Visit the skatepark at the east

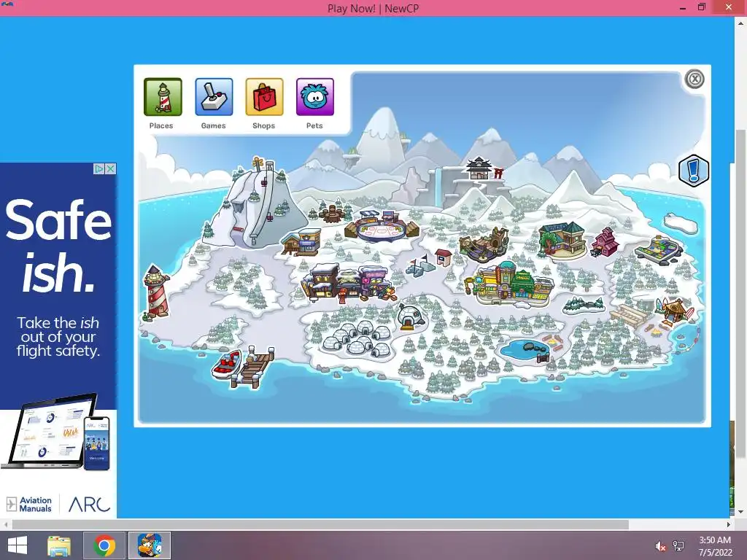(659, 248)
